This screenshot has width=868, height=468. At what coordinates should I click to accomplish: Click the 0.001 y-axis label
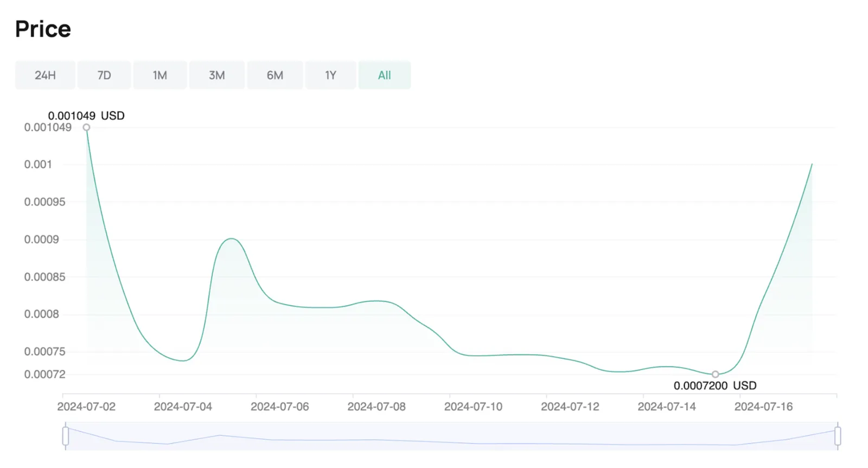point(38,165)
